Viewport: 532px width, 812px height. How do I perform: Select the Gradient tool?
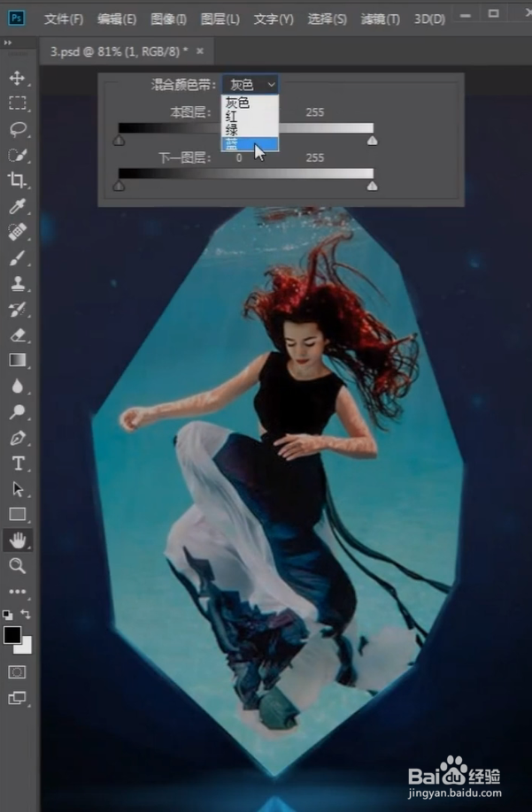17,360
